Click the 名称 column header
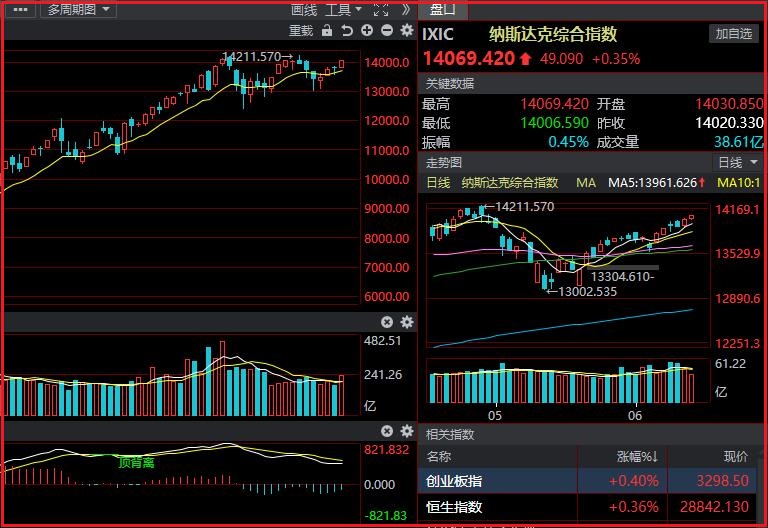This screenshot has width=768, height=528. pyautogui.click(x=438, y=456)
